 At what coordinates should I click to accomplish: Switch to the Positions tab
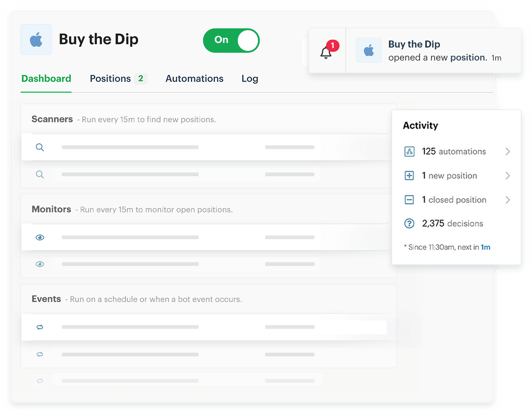[x=110, y=78]
